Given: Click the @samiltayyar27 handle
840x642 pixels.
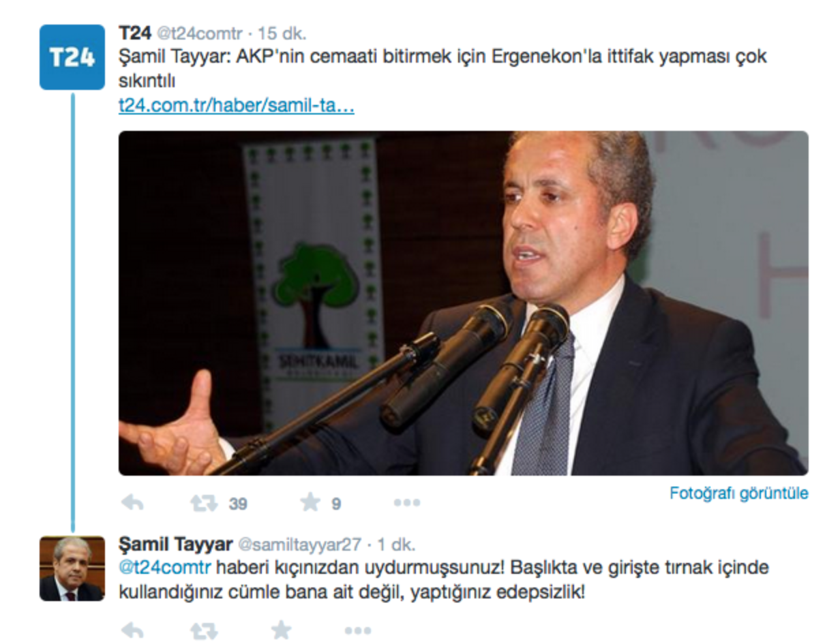Looking at the screenshot, I should click(299, 545).
